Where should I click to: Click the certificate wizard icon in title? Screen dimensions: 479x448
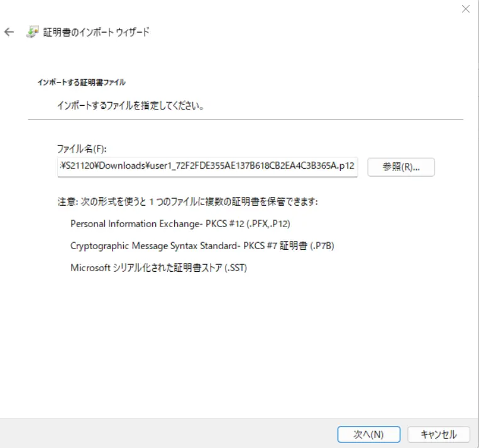pyautogui.click(x=33, y=32)
